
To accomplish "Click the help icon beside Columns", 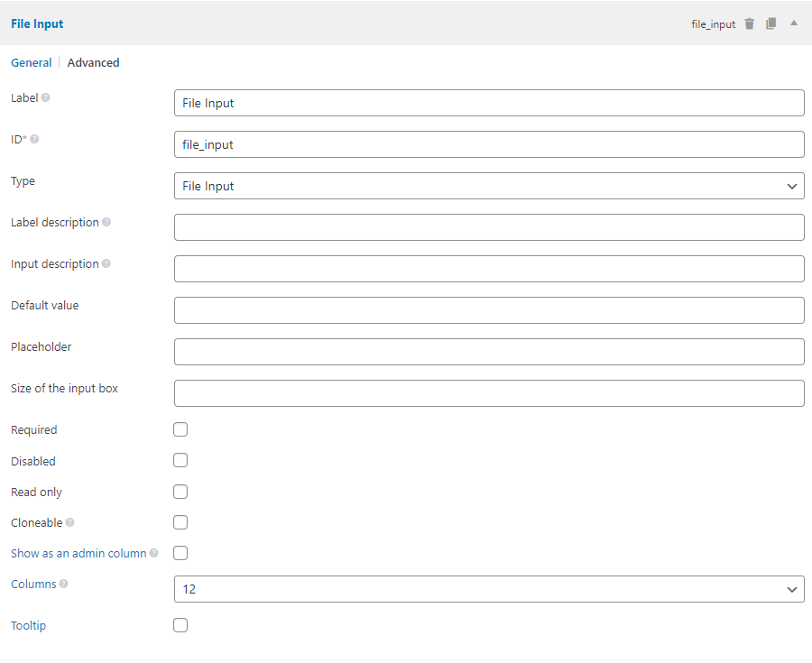I will pos(64,584).
